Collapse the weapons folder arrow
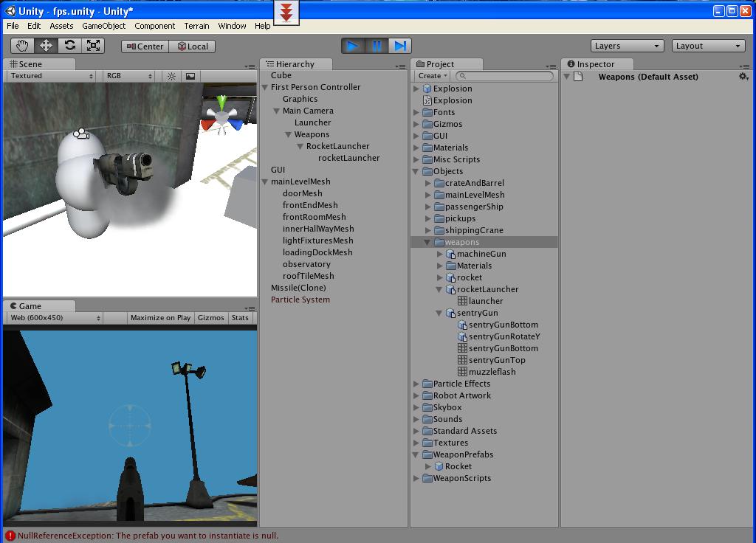This screenshot has height=543, width=756. click(x=427, y=242)
